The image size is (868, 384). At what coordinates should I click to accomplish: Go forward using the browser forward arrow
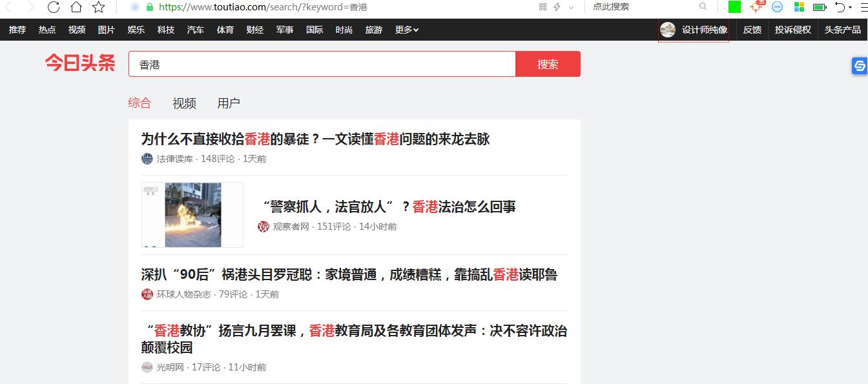pos(31,7)
